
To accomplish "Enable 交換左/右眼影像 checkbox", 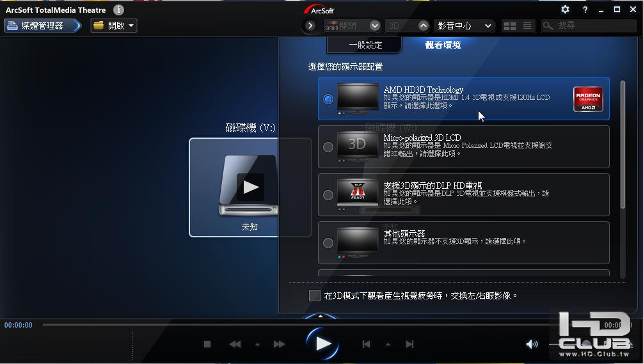I will pos(315,296).
